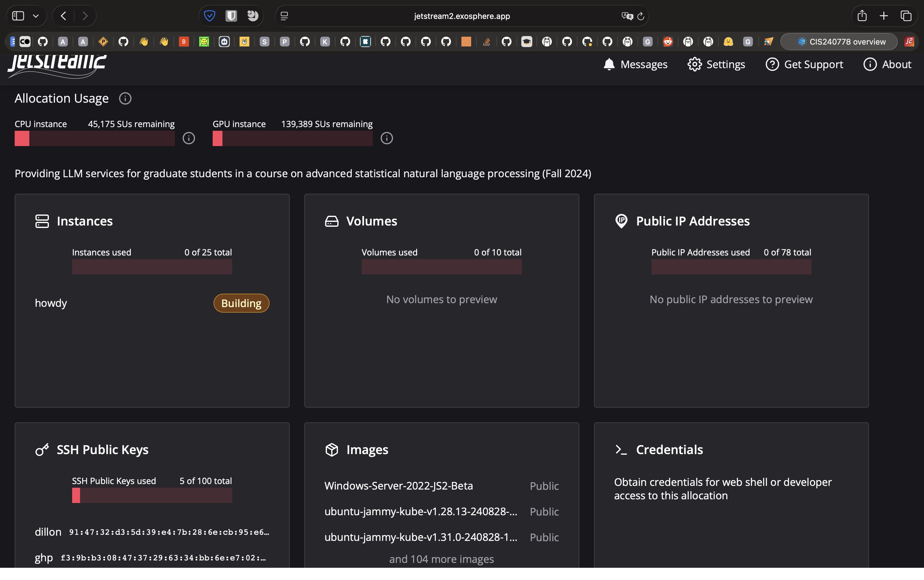Select the ubuntu-jammy-kube-v1.28.13 image row
This screenshot has height=580, width=924.
[442, 512]
